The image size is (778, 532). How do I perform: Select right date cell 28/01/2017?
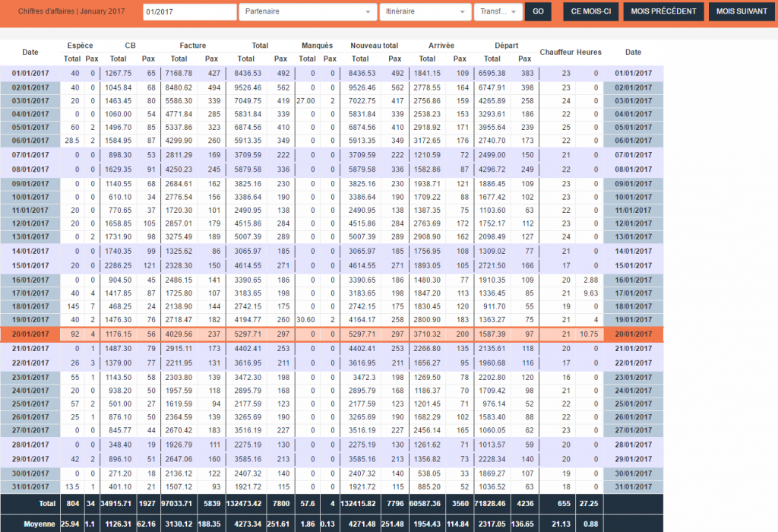click(633, 445)
